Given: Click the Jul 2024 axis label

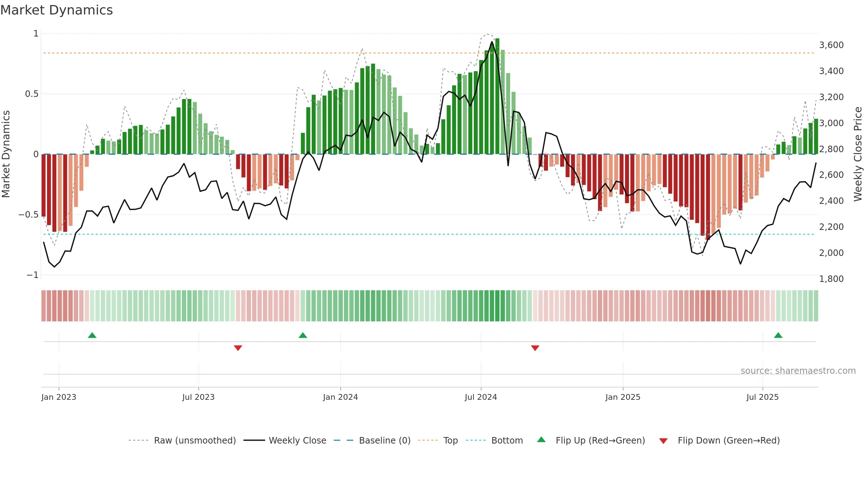Looking at the screenshot, I should click(x=481, y=397).
